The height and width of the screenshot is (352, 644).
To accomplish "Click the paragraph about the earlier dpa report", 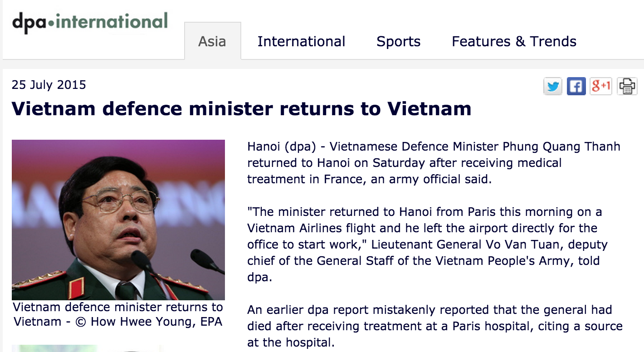I will pyautogui.click(x=435, y=326).
